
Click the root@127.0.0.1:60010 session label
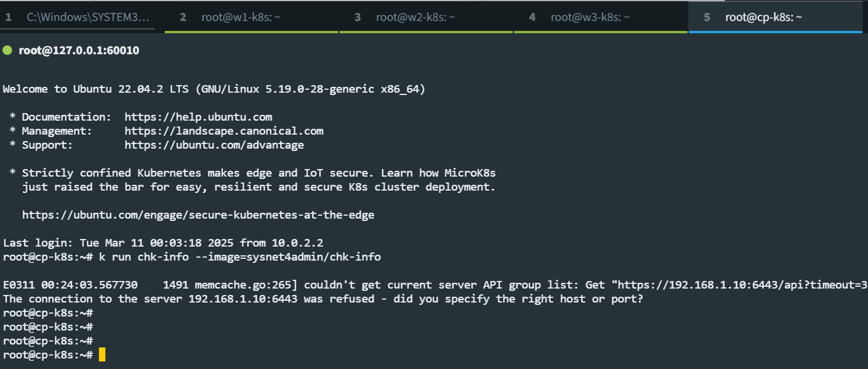pos(79,51)
